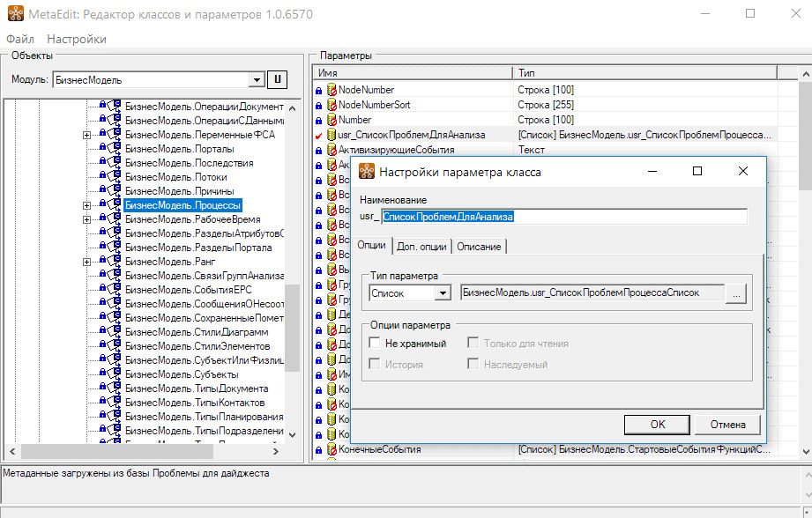812x518 pixels.
Task: Click the icon next to КонечныеСобытия parameter
Action: click(x=332, y=450)
